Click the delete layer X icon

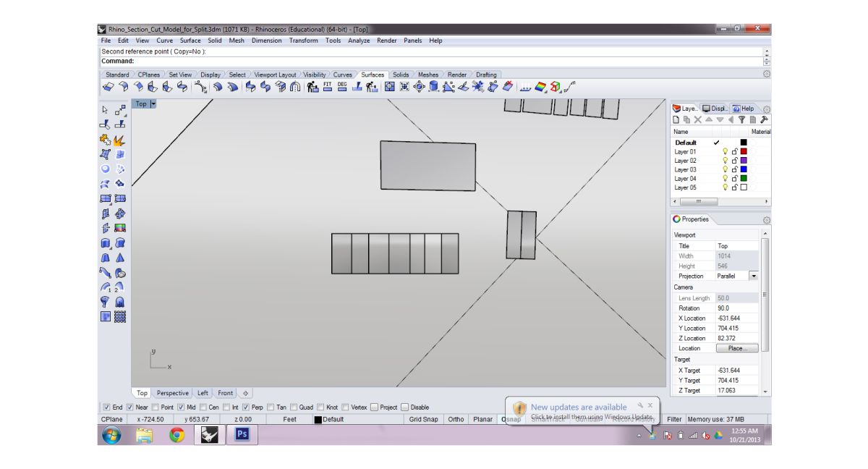coord(698,119)
